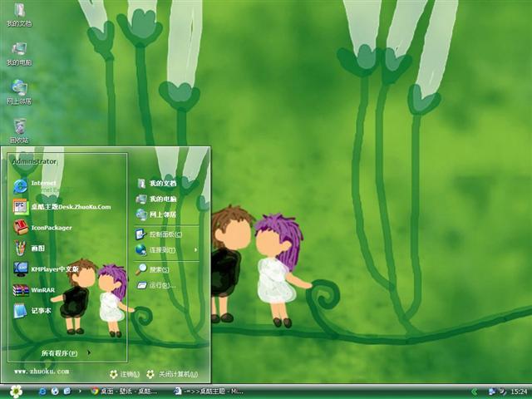Open 运行(R)... run dialog

[x=156, y=285]
